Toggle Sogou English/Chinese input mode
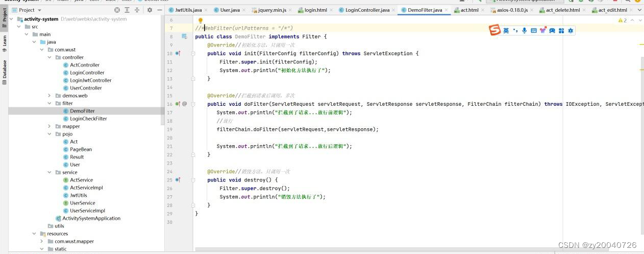Image resolution: width=644 pixels, height=254 pixels. (x=506, y=31)
